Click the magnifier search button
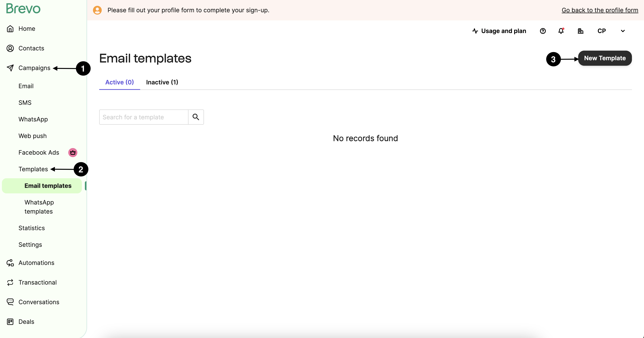The height and width of the screenshot is (338, 644). (196, 117)
